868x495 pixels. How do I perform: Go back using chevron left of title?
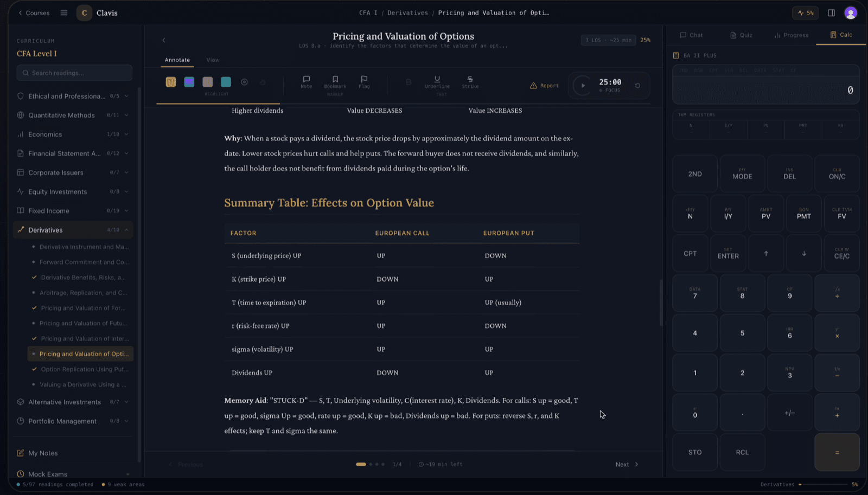click(x=164, y=40)
